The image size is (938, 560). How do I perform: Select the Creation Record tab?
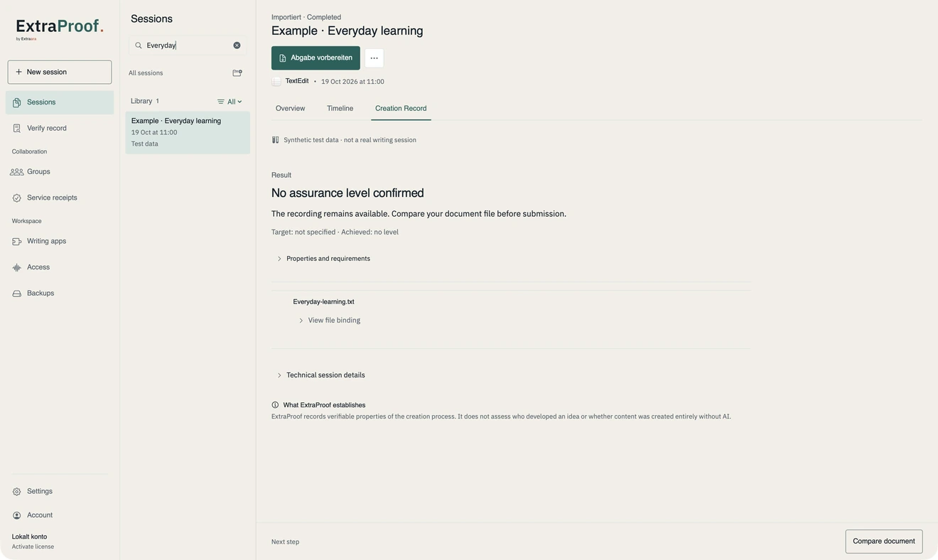coord(401,109)
